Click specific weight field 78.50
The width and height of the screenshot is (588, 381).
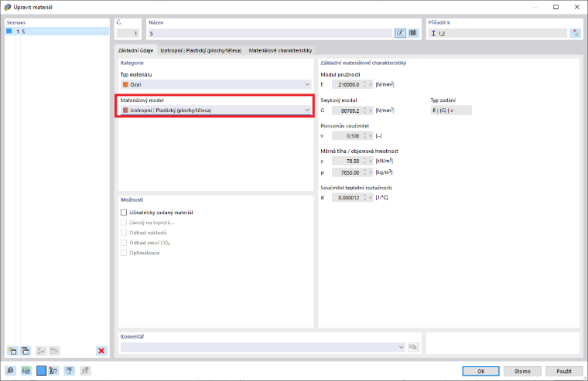pos(347,161)
